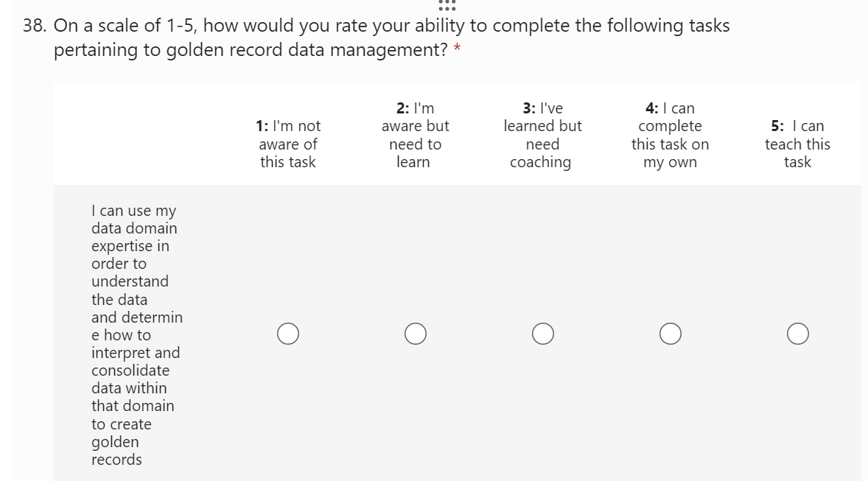Click the '4: I can complete this task' header
Image resolution: width=868 pixels, height=481 pixels.
[x=670, y=136]
